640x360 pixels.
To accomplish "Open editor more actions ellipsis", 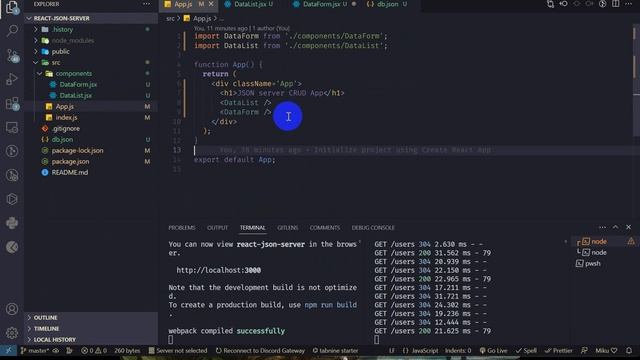I will [629, 4].
